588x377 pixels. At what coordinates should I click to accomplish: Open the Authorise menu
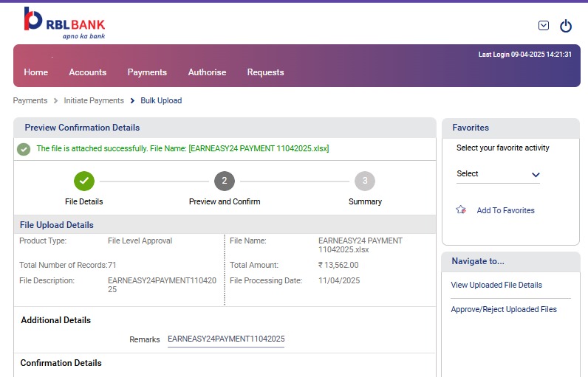click(x=207, y=72)
